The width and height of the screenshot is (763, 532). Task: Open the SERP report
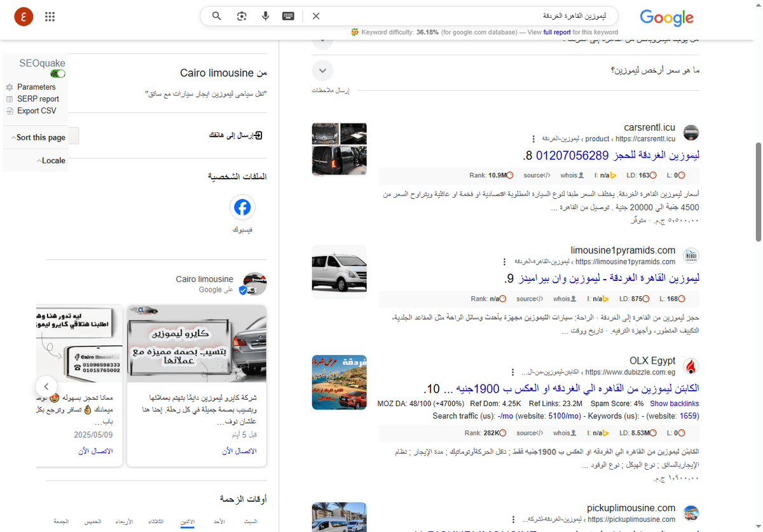(38, 99)
